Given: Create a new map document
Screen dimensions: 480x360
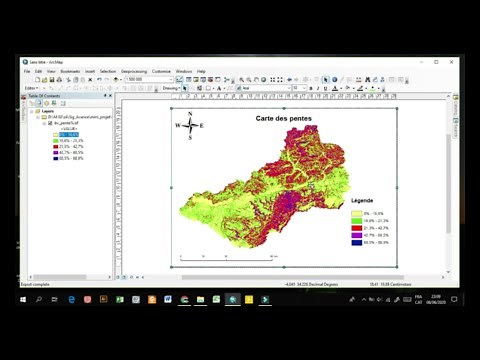Looking at the screenshot, I should (x=38, y=80).
